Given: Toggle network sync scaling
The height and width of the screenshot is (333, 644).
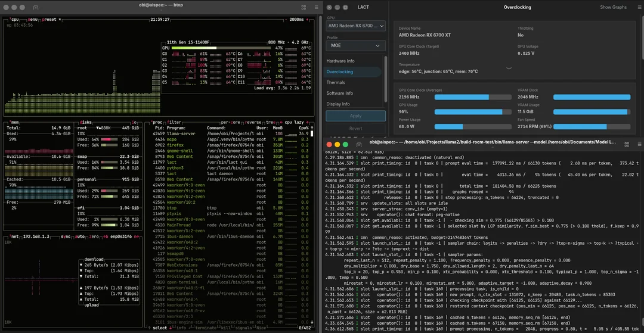Looking at the screenshot, I should [x=66, y=236].
